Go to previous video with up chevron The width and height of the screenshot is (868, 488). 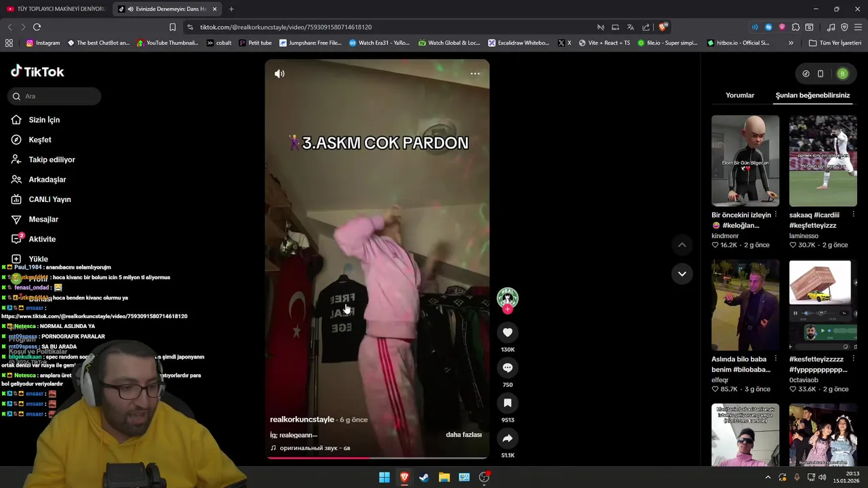(x=682, y=245)
